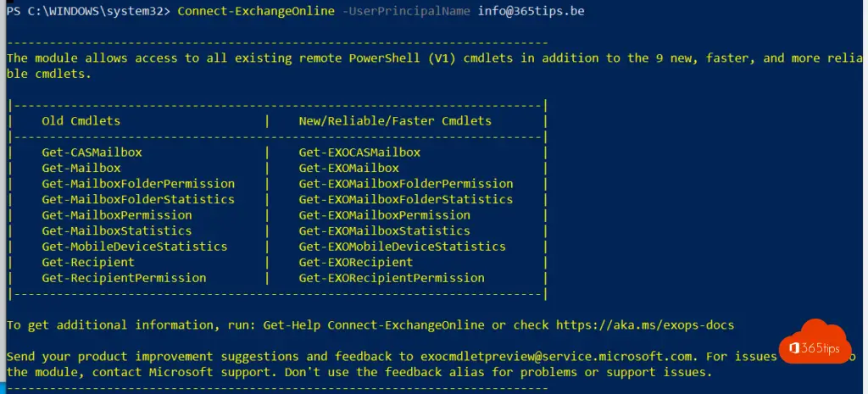Click the old Get-MailboxPermission cmdlet

[117, 214]
